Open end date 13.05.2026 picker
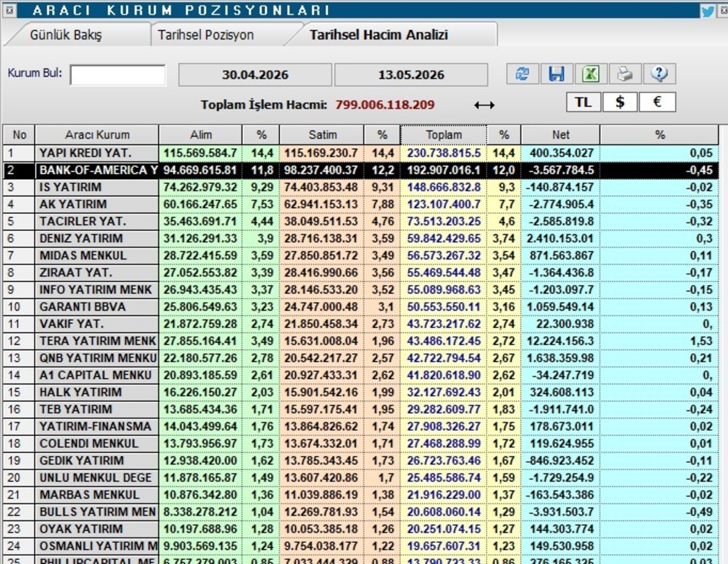Image resolution: width=728 pixels, height=564 pixels. coord(411,75)
